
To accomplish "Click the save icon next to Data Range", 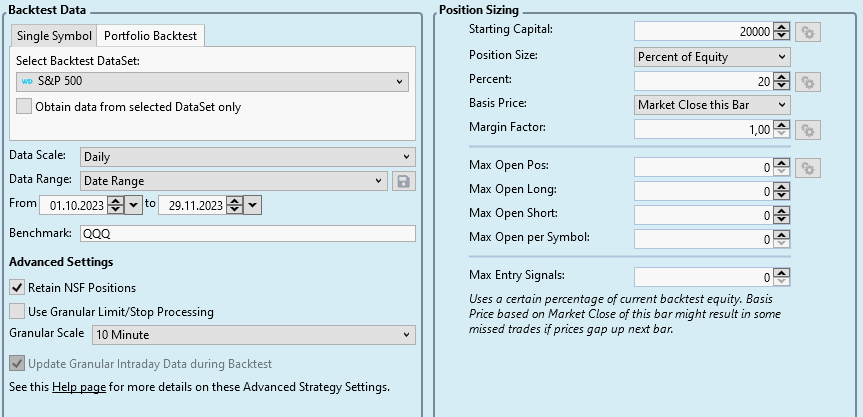I will 404,181.
